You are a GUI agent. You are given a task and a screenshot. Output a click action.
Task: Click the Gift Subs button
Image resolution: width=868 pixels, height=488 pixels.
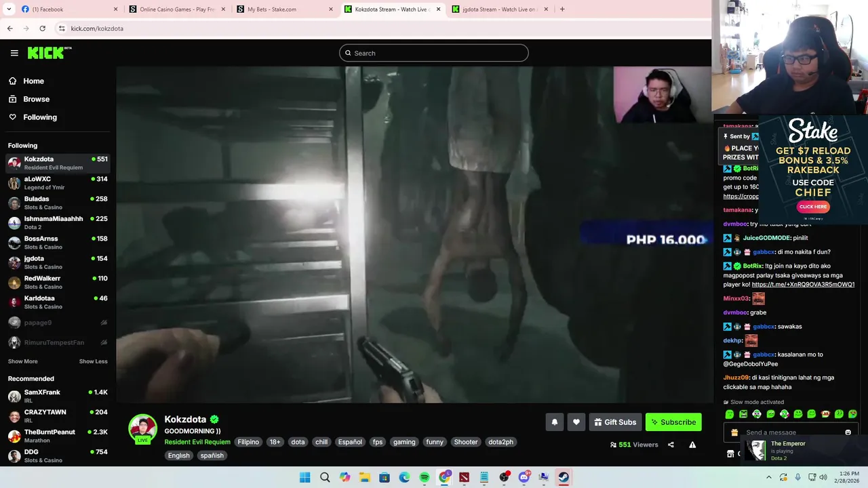pos(616,422)
